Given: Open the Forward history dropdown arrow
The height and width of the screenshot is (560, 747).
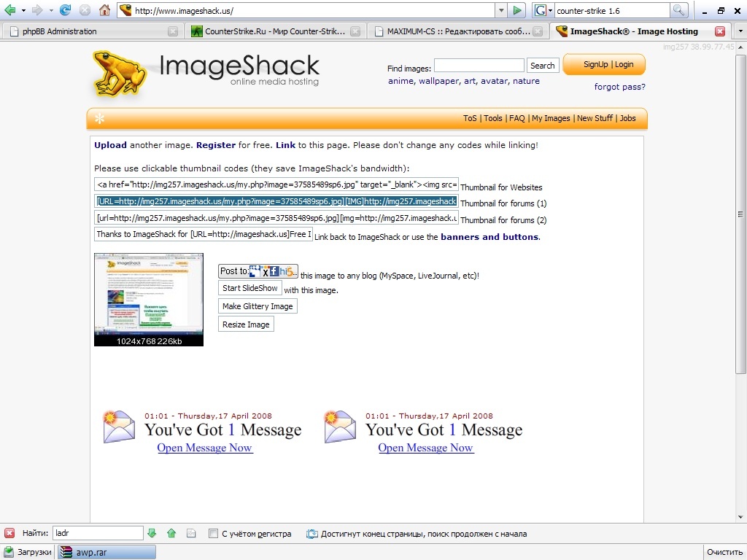Looking at the screenshot, I should [x=51, y=10].
